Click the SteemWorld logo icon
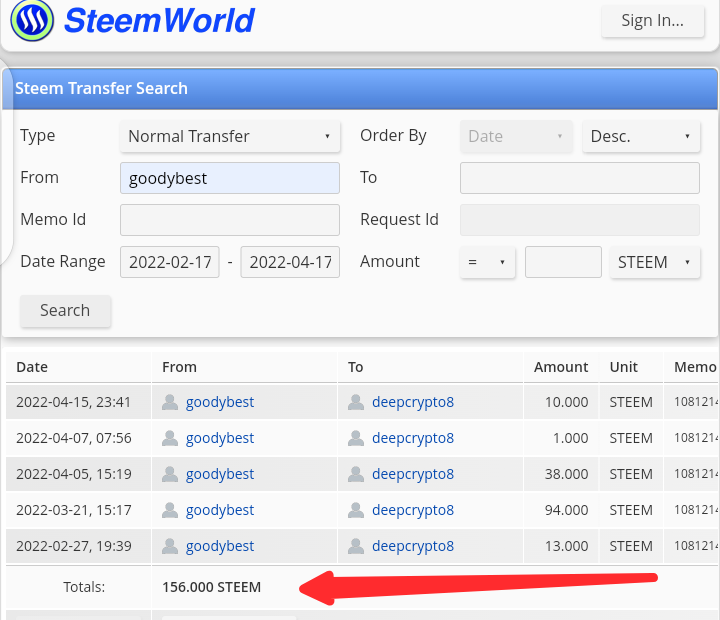Viewport: 720px width, 620px height. [x=32, y=21]
